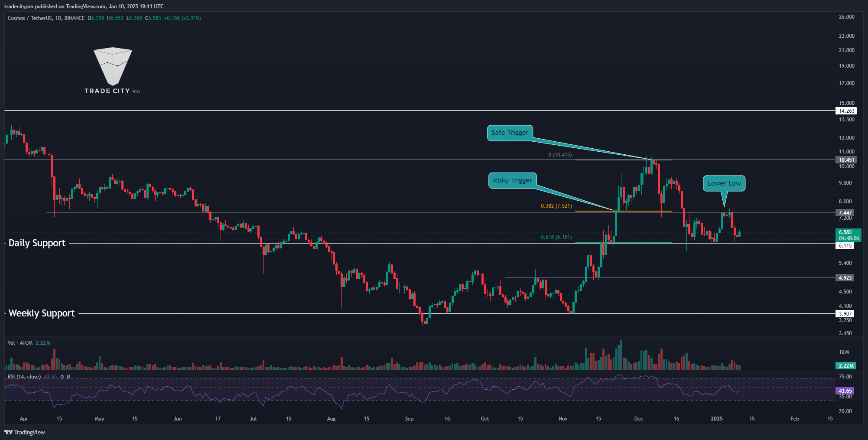The width and height of the screenshot is (868, 440).
Task: Click the 5.400 price scale value
Action: (x=845, y=263)
